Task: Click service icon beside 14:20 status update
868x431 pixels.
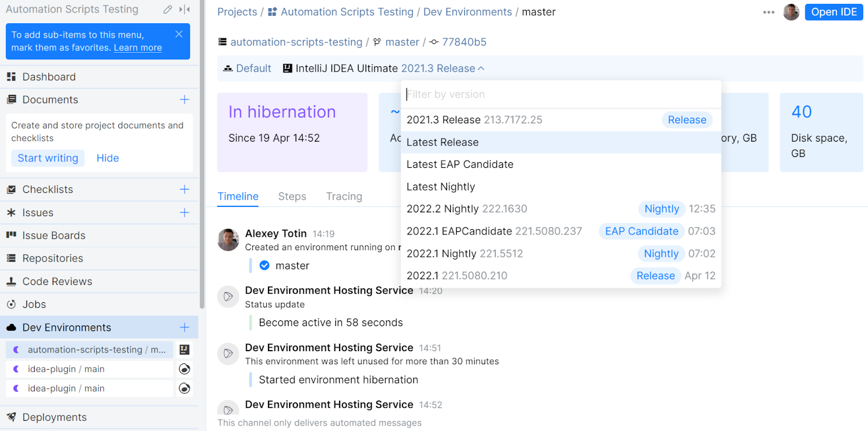Action: pyautogui.click(x=228, y=296)
